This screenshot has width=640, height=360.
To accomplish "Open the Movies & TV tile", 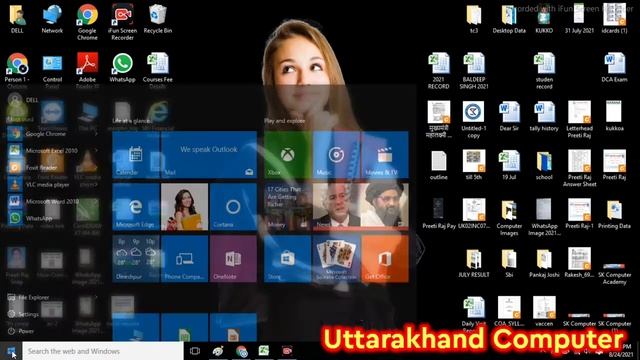I will [385, 155].
